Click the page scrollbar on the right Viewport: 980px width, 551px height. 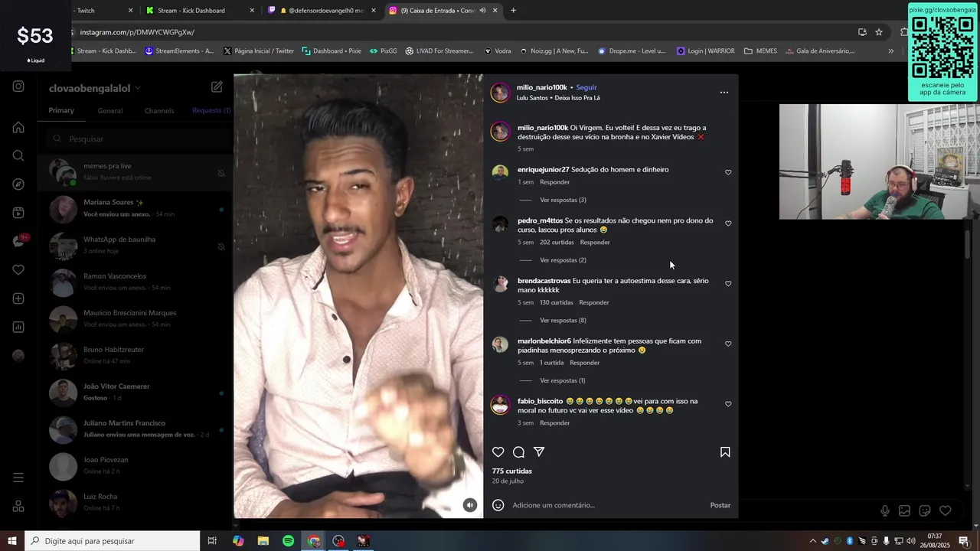968,245
